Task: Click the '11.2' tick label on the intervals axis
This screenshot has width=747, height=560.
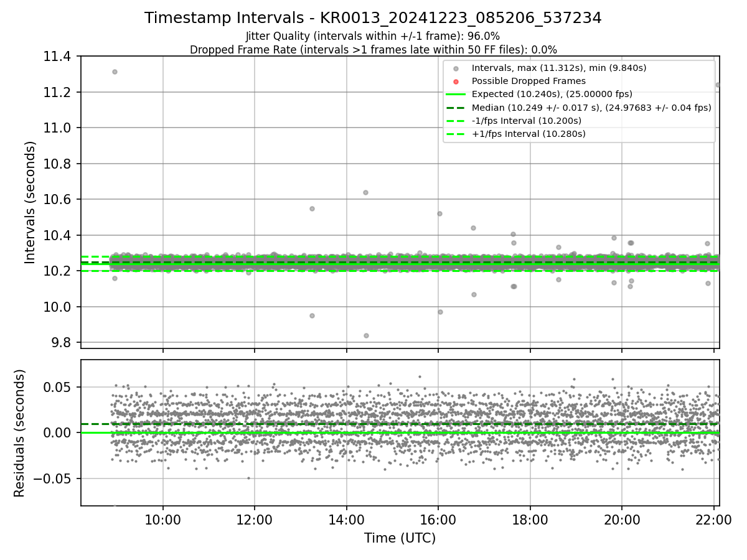Action: pyautogui.click(x=59, y=92)
